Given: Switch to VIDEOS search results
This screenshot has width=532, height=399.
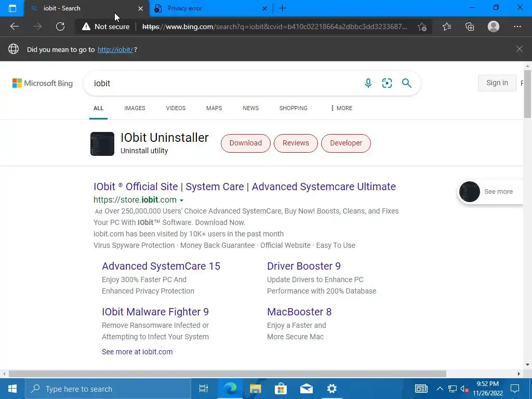Looking at the screenshot, I should point(176,108).
